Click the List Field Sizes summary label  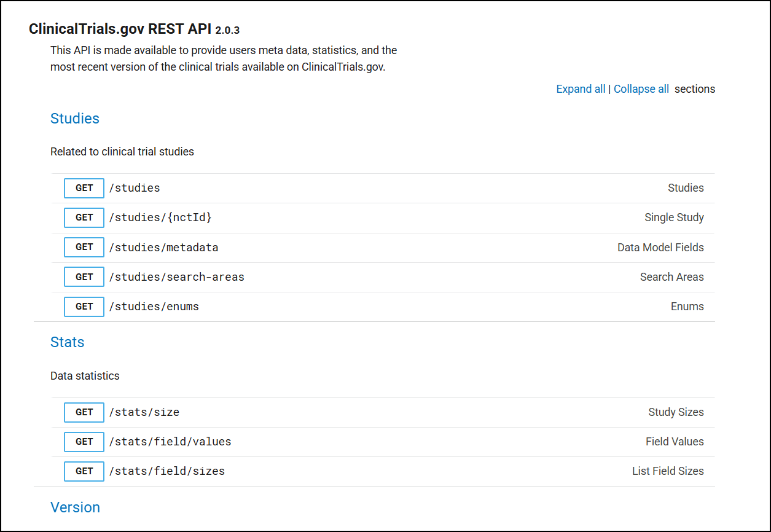tap(668, 471)
